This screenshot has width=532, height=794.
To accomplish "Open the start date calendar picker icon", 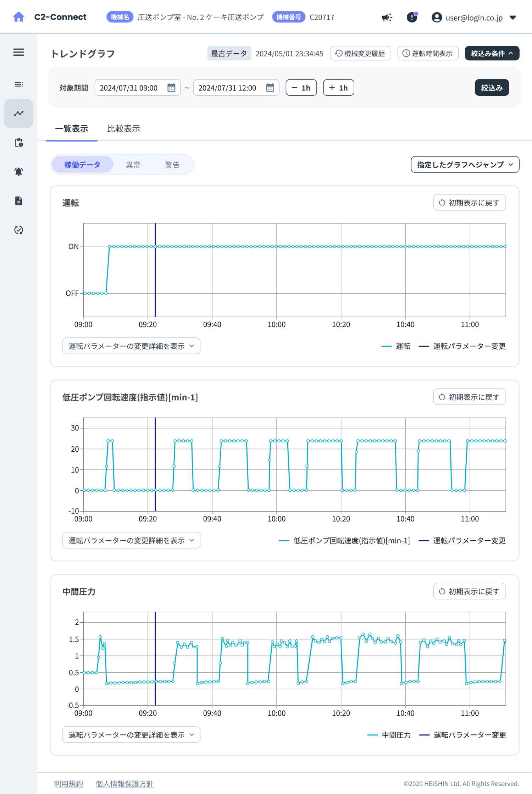I will click(x=171, y=88).
